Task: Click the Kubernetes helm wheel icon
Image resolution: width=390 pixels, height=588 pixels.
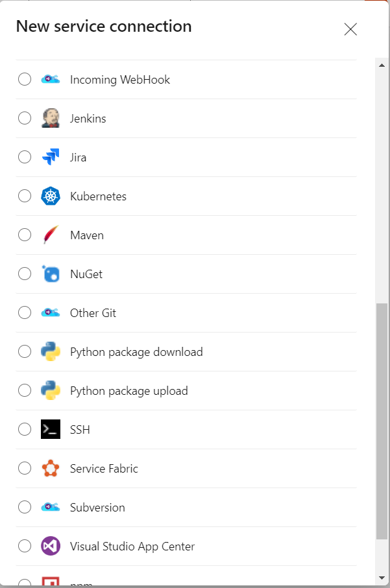Action: click(51, 196)
